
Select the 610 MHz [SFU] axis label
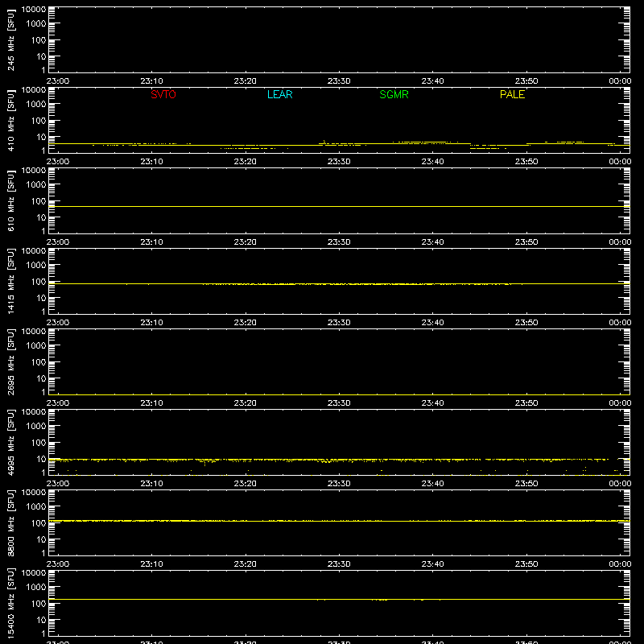pyautogui.click(x=10, y=201)
